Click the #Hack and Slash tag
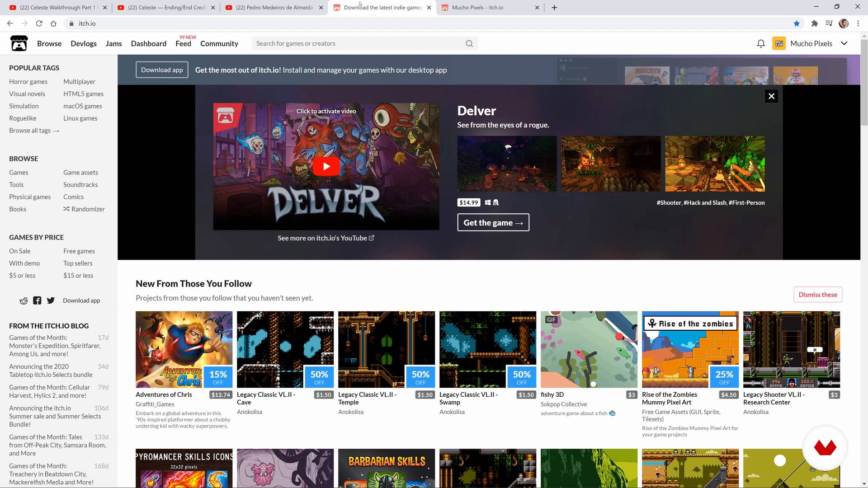The width and height of the screenshot is (868, 488). [x=705, y=202]
